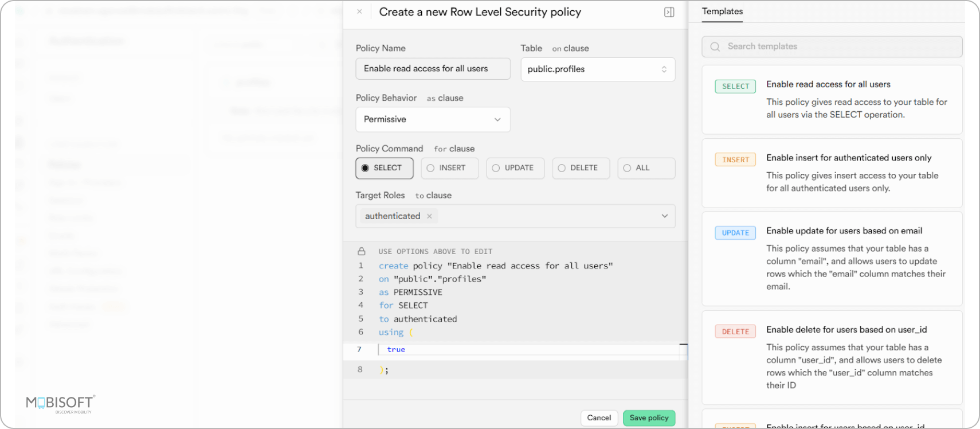Click the Search templates field
Viewport: 980px width, 429px height.
(x=832, y=46)
